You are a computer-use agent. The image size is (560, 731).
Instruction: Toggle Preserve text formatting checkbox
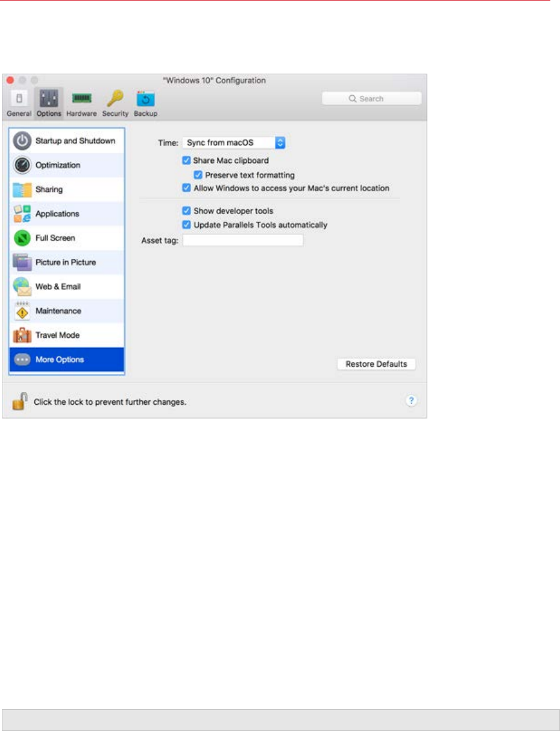(198, 175)
